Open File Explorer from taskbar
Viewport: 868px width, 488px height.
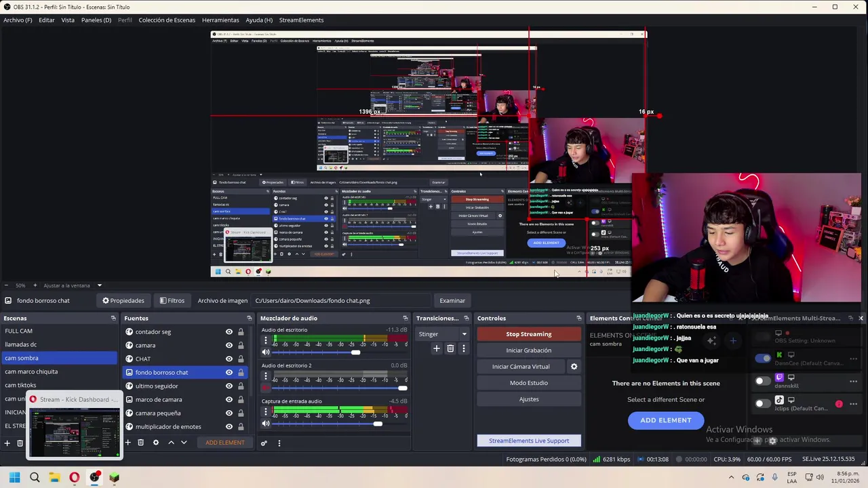[54, 477]
